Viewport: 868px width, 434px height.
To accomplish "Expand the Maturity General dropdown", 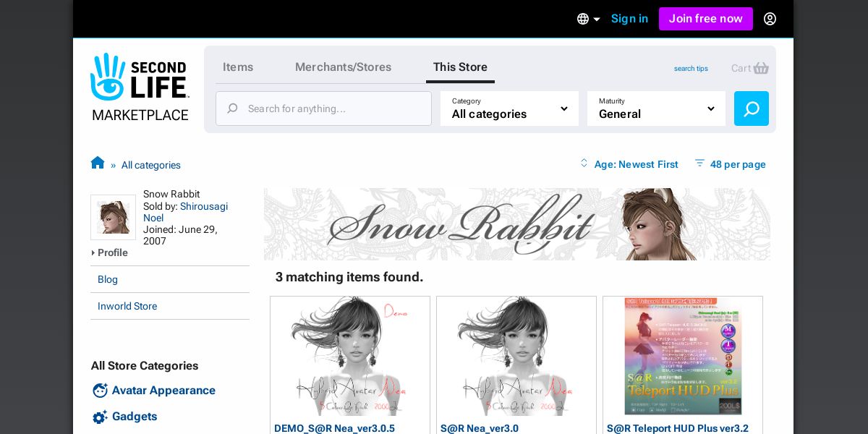I will click(656, 109).
